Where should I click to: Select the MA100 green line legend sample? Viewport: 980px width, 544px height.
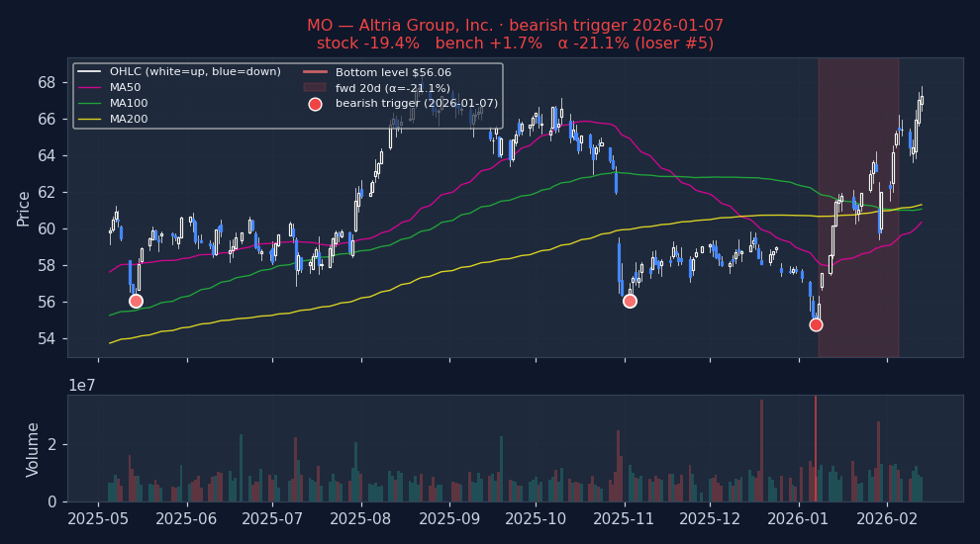(90, 104)
